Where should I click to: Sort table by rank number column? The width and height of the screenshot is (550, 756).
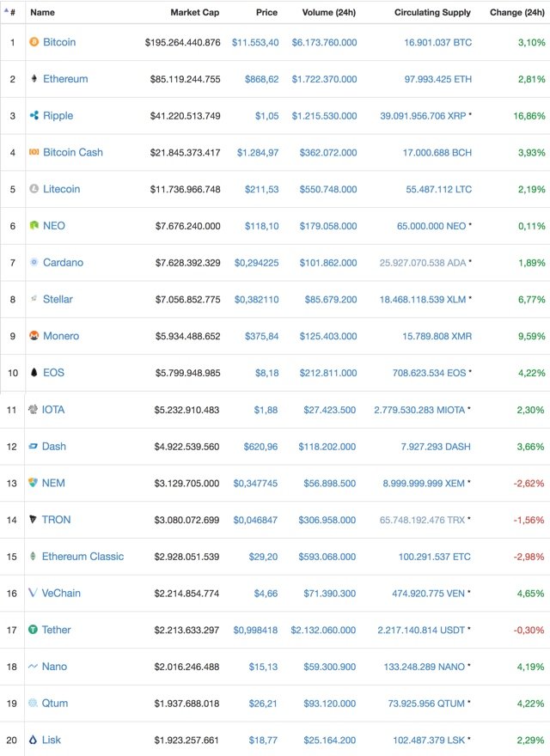[9, 12]
